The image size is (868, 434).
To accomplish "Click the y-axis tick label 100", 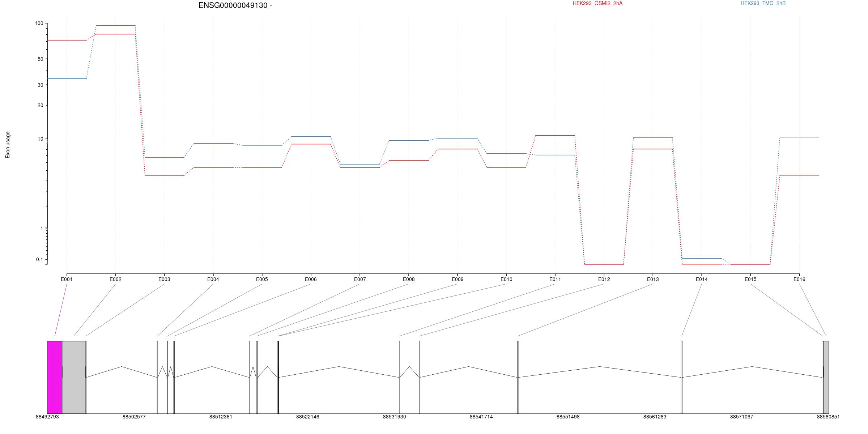I will point(39,23).
